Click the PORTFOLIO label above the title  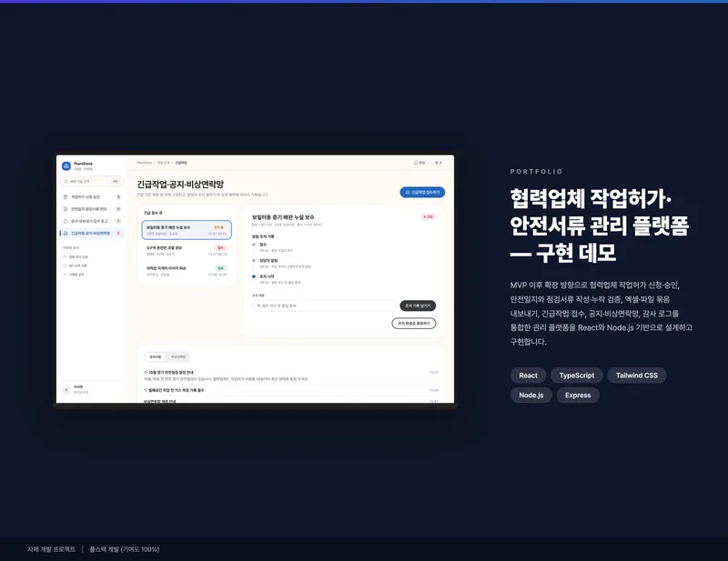click(x=536, y=172)
